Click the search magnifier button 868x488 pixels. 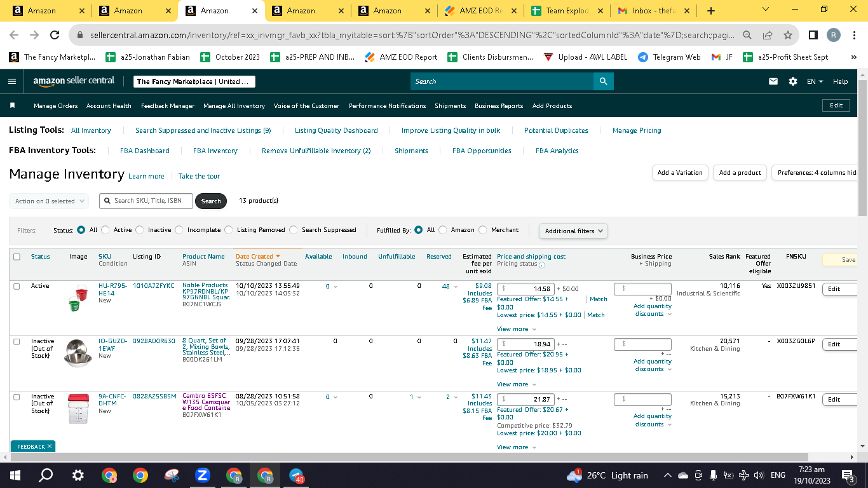603,81
